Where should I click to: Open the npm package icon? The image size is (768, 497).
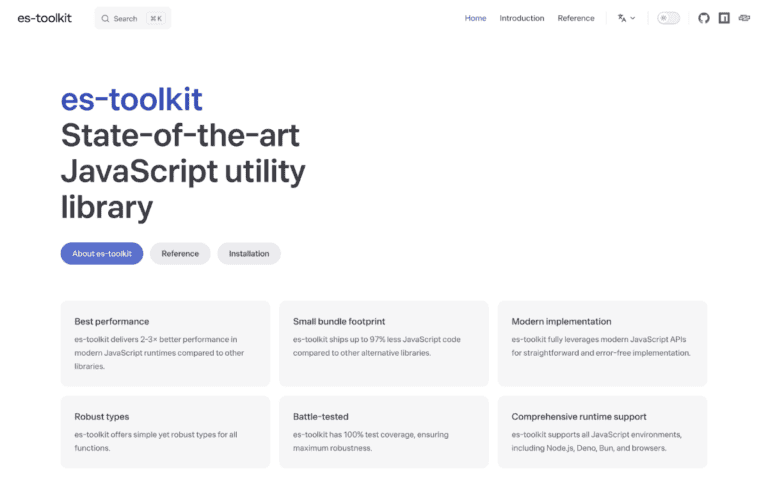(724, 18)
